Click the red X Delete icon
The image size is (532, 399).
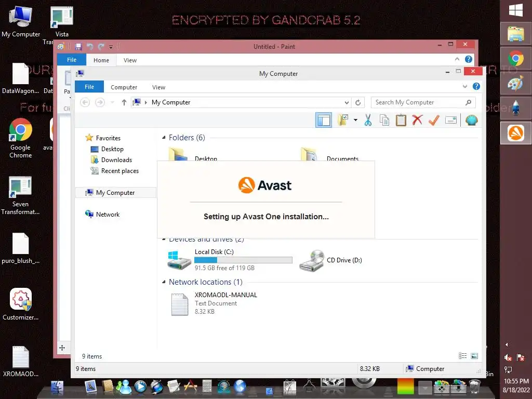point(417,120)
